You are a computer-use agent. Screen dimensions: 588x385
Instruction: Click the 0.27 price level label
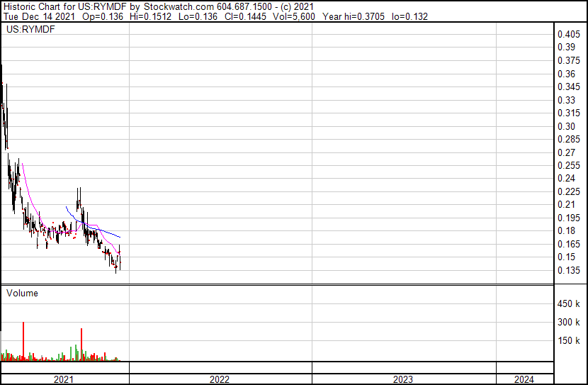tap(565, 152)
